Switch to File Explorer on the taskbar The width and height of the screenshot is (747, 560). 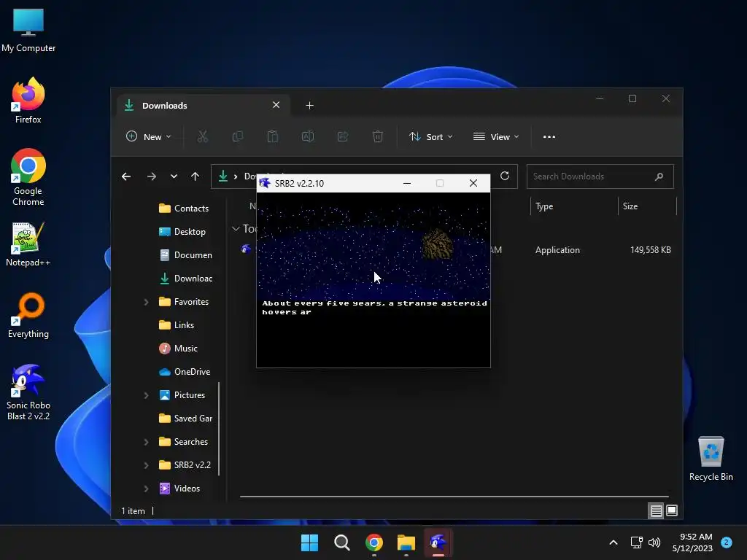click(x=406, y=542)
